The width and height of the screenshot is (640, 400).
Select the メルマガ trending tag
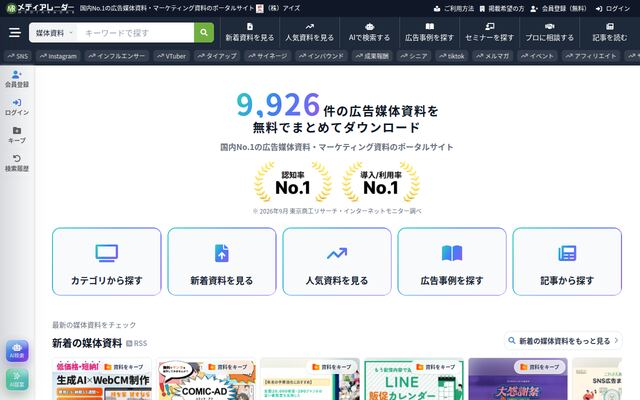coord(493,56)
